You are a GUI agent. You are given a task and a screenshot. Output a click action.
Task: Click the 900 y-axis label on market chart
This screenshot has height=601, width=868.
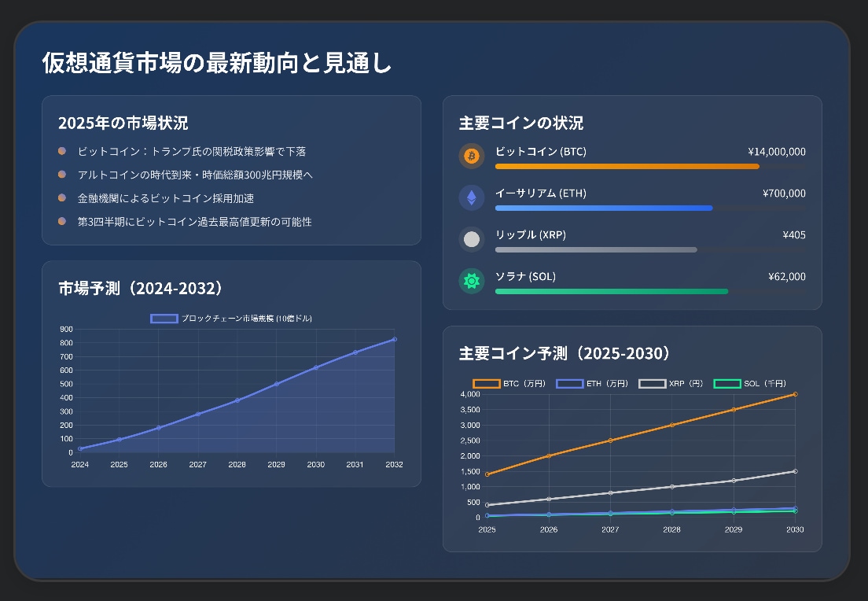pyautogui.click(x=66, y=329)
